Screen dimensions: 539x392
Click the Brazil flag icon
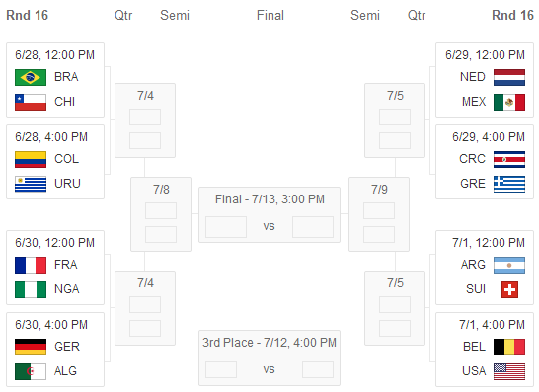click(31, 77)
